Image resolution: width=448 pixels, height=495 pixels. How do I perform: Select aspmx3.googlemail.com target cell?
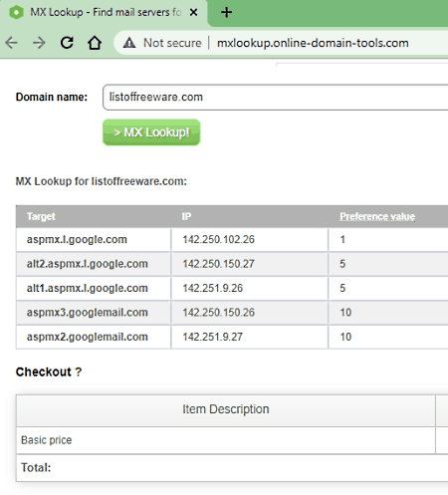click(94, 313)
